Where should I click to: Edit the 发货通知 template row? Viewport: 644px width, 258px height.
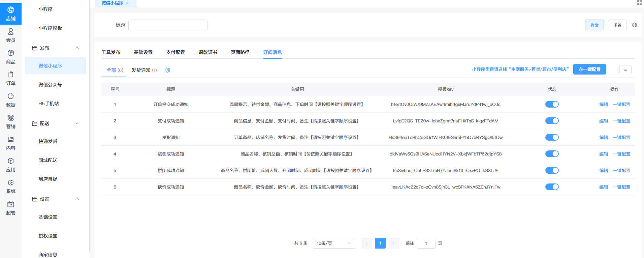pyautogui.click(x=604, y=138)
